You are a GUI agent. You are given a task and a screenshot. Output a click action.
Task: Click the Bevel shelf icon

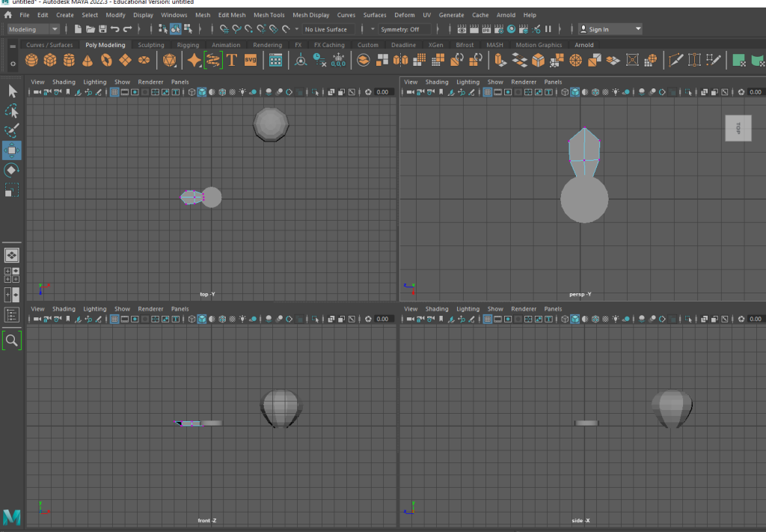(x=538, y=60)
